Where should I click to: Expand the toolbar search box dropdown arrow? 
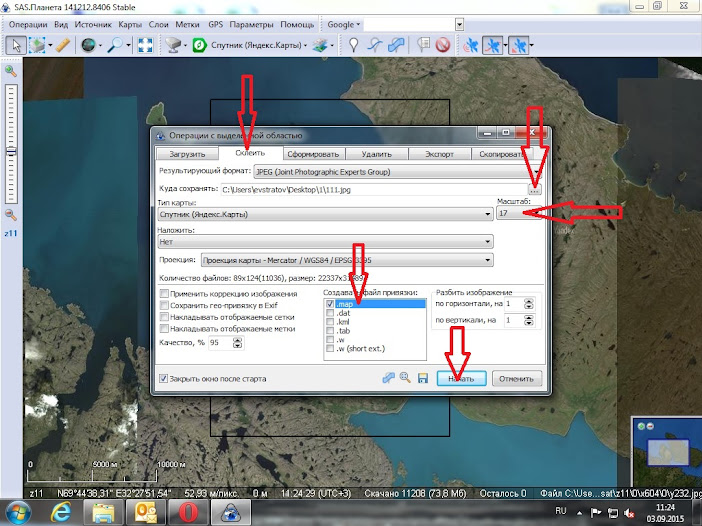[x=459, y=25]
